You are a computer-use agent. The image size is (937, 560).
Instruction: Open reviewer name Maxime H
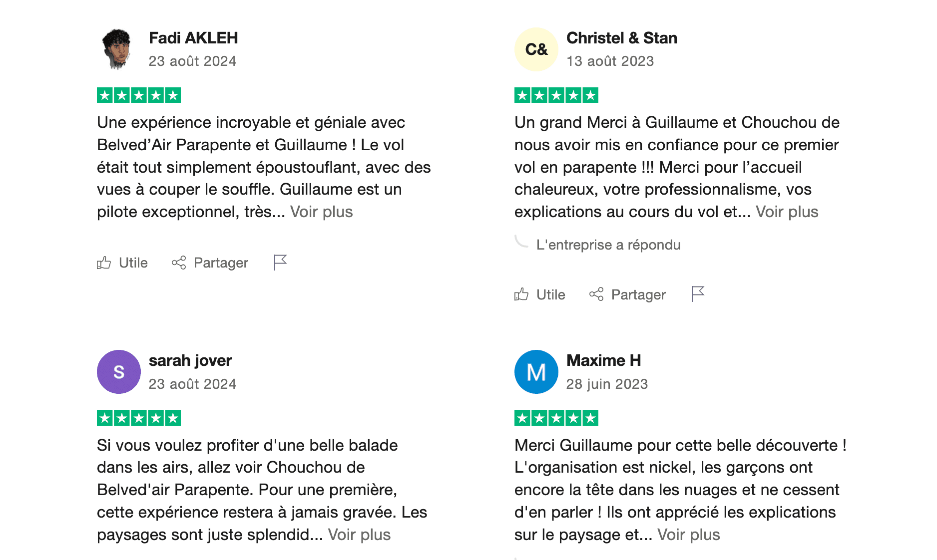[x=604, y=360]
